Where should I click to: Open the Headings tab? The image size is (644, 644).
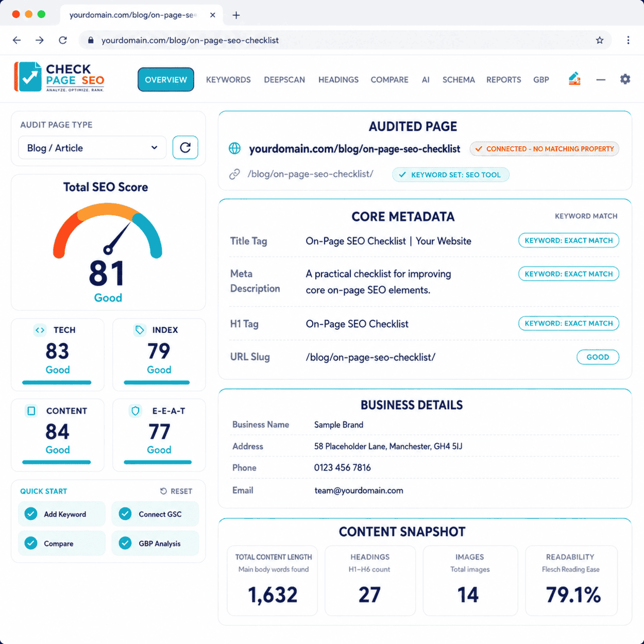[338, 80]
